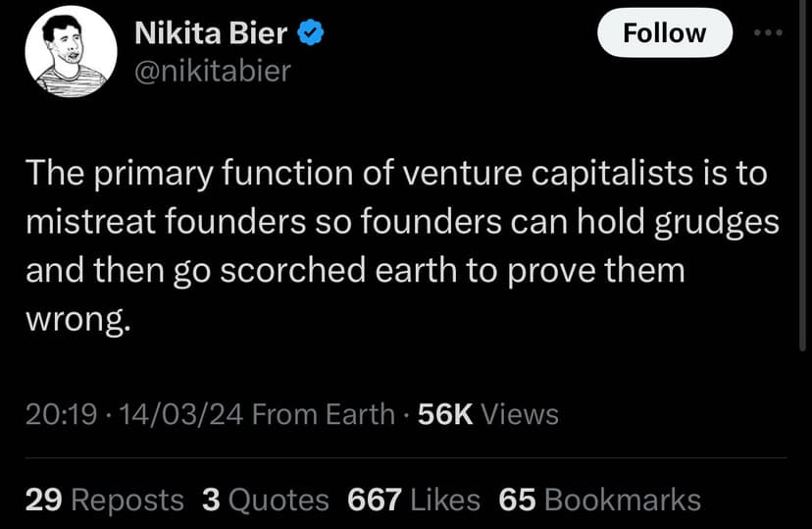The width and height of the screenshot is (812, 529).
Task: Open Nikita Bier's profile picture
Action: click(x=65, y=51)
